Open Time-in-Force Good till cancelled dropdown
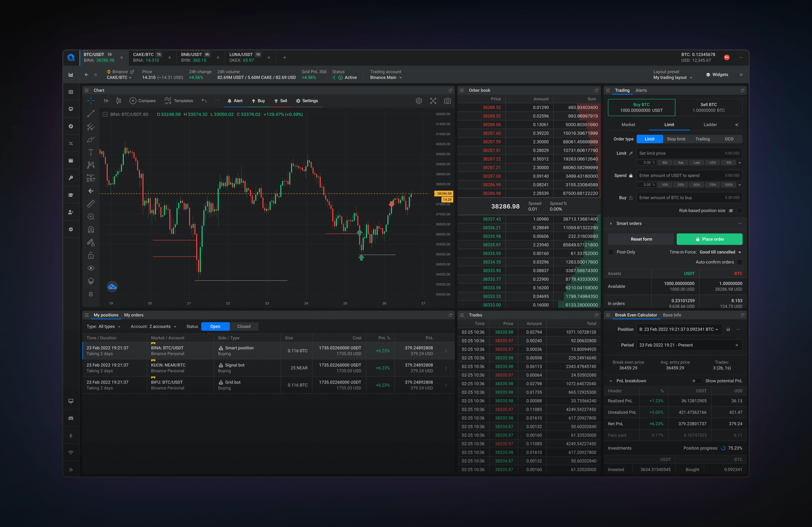812x527 pixels. pos(720,252)
